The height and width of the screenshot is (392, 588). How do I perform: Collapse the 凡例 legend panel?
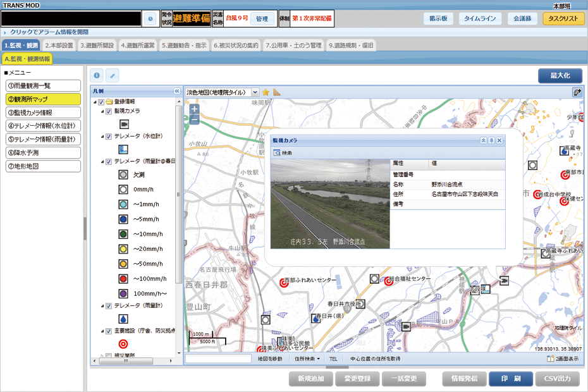coord(177,91)
